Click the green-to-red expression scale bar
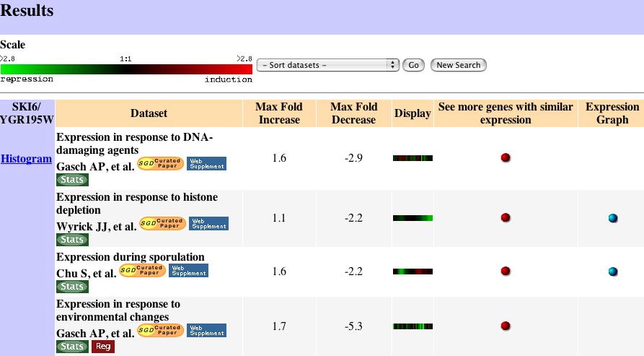Viewport: 644px width, 356px height. click(126, 69)
